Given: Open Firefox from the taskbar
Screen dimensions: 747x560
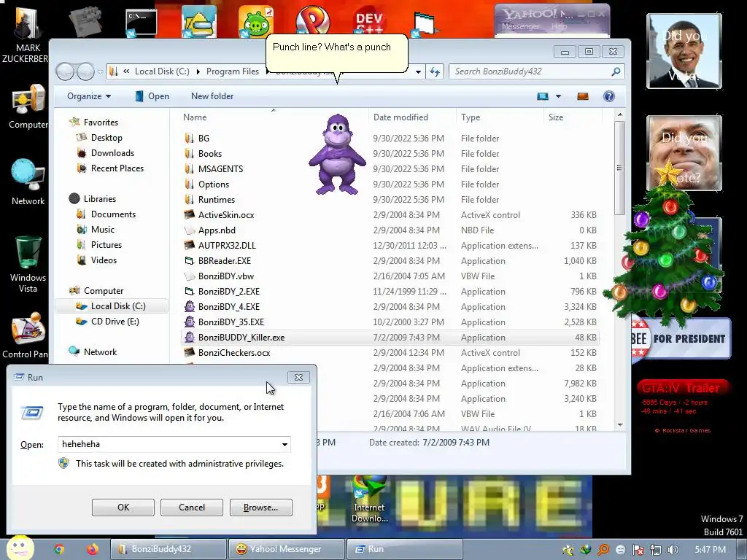Looking at the screenshot, I should (93, 549).
